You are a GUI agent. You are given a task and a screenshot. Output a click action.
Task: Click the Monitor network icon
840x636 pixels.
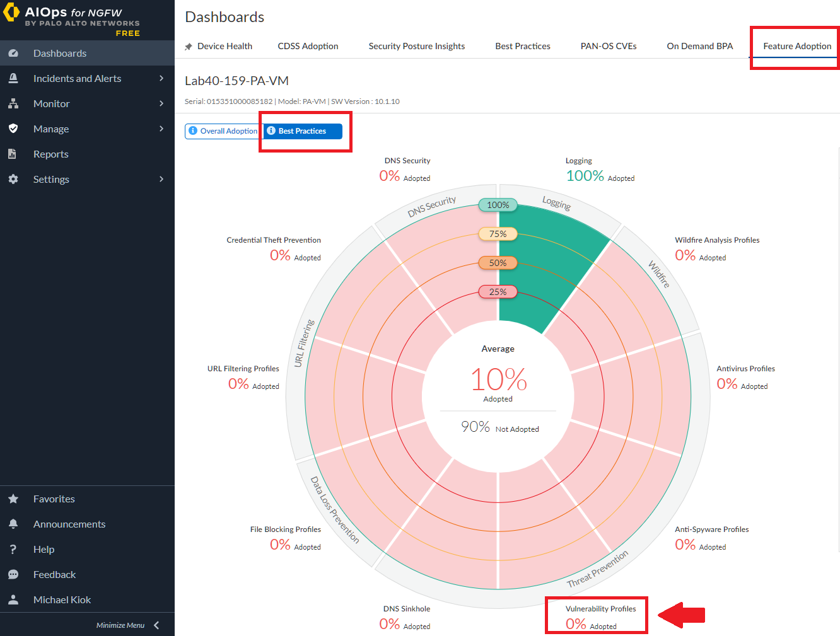(13, 104)
